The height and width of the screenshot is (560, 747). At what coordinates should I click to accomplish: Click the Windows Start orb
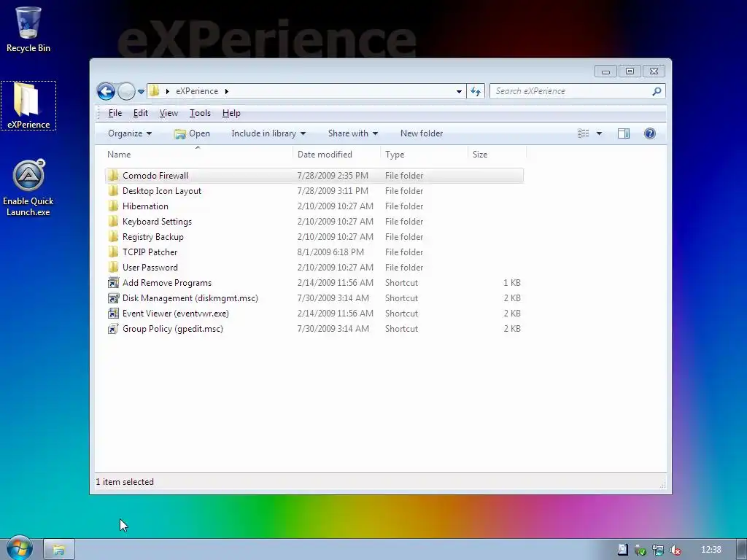pyautogui.click(x=19, y=548)
